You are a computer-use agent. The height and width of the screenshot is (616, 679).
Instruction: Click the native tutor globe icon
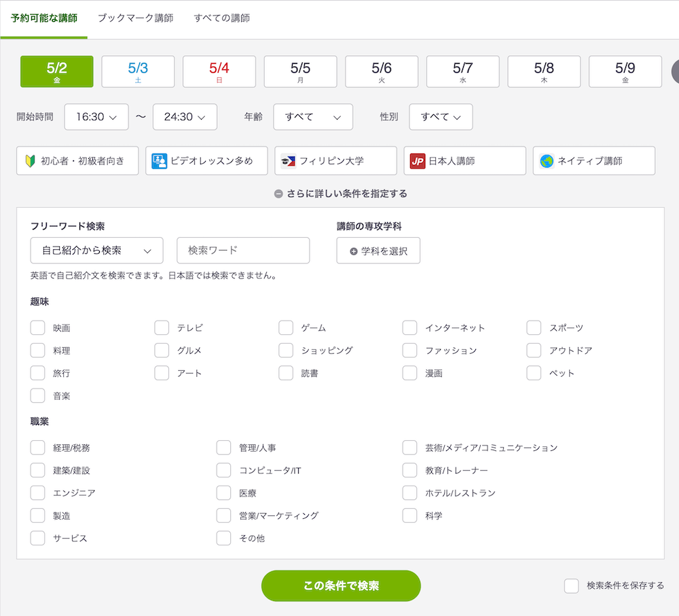547,161
